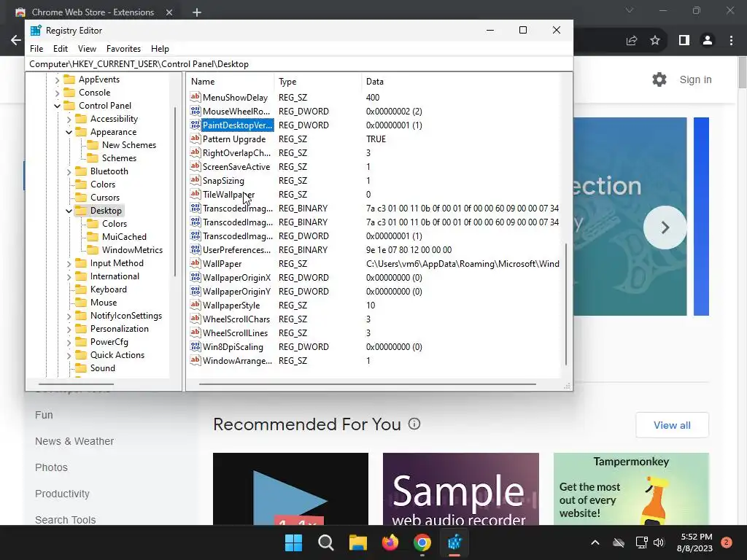
Task: Expand the AppEvents key chevron
Action: pyautogui.click(x=57, y=79)
